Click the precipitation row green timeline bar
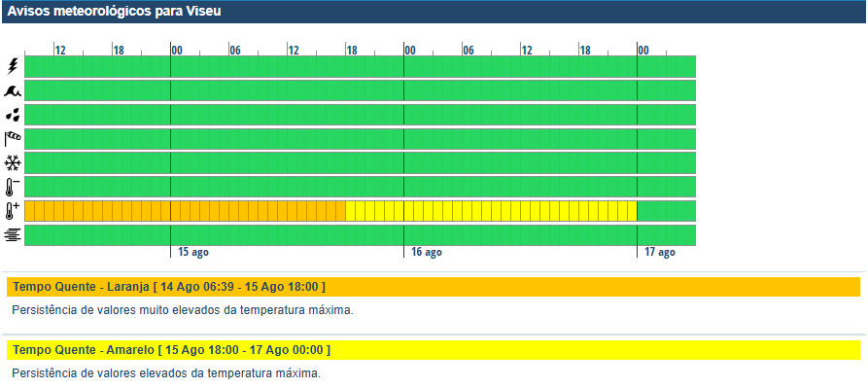The image size is (868, 388). tap(361, 115)
